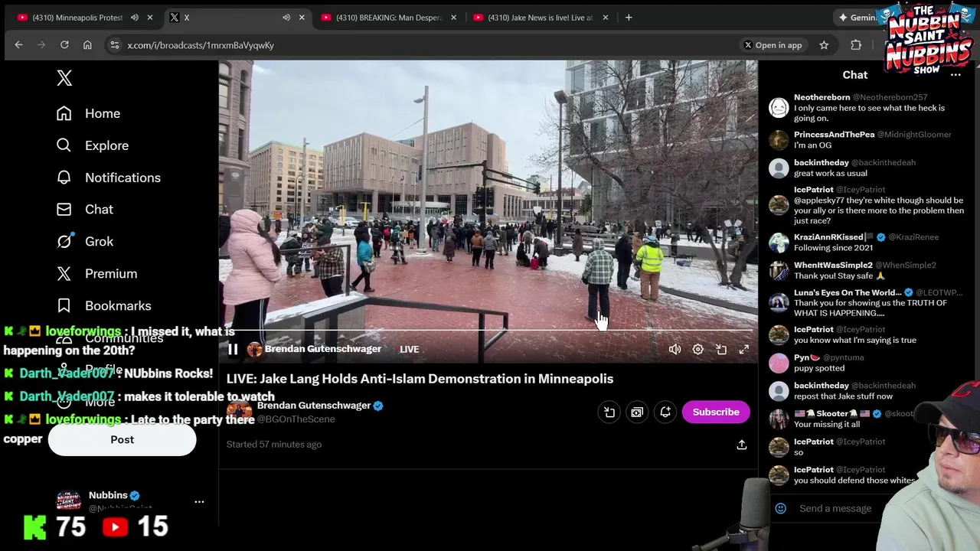The image size is (980, 551).
Task: Click the repost icon beside Subscribe
Action: pyautogui.click(x=609, y=412)
